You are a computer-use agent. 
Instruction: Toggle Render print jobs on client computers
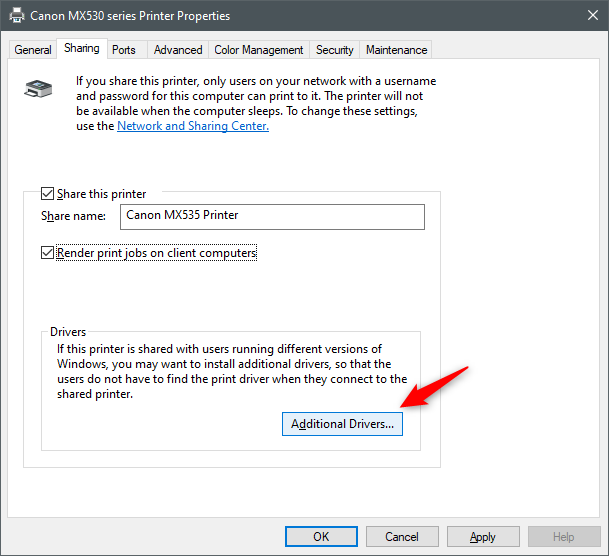(47, 253)
